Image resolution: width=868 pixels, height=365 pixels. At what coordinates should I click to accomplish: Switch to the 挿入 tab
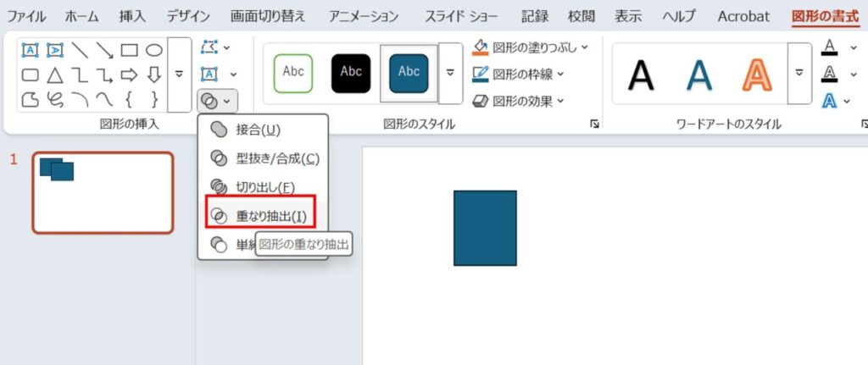click(133, 17)
